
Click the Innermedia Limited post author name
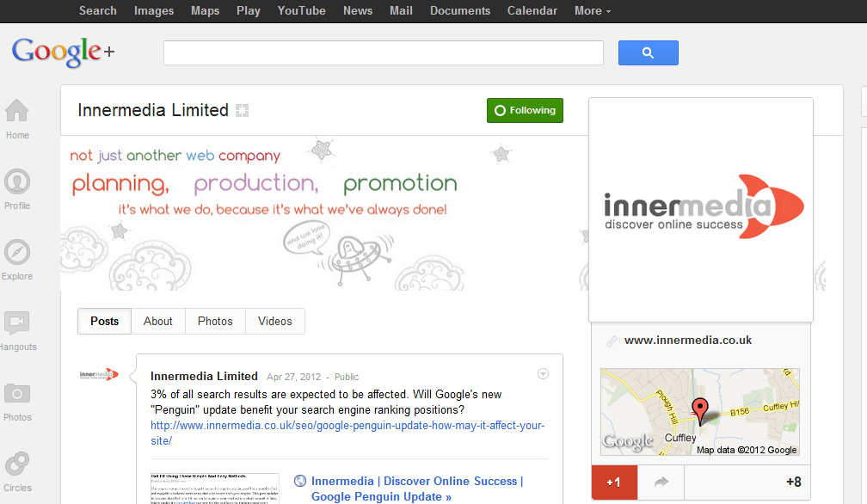(x=204, y=377)
